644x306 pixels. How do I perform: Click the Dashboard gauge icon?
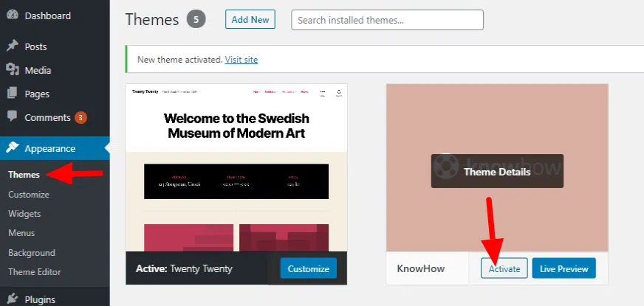13,15
